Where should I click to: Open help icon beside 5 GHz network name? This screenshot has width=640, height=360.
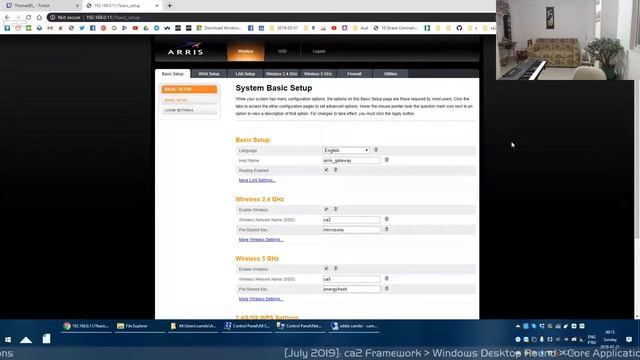[387, 278]
